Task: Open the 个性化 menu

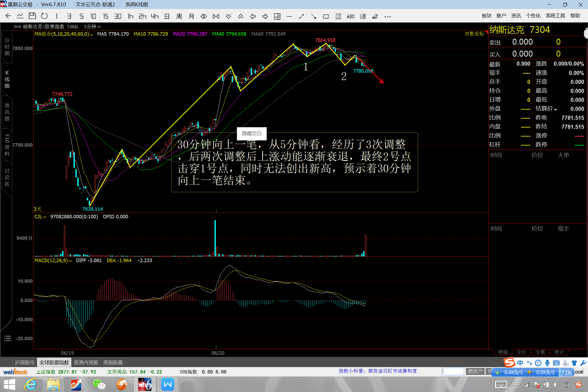Action: click(x=533, y=16)
